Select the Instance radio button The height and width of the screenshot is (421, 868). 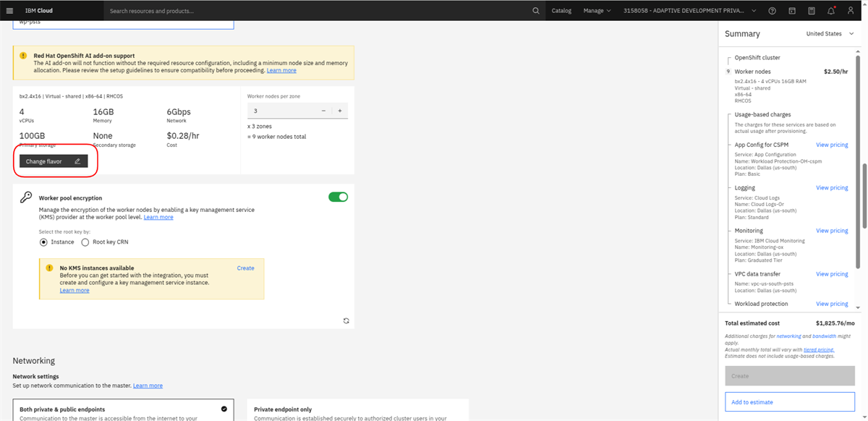pyautogui.click(x=43, y=242)
